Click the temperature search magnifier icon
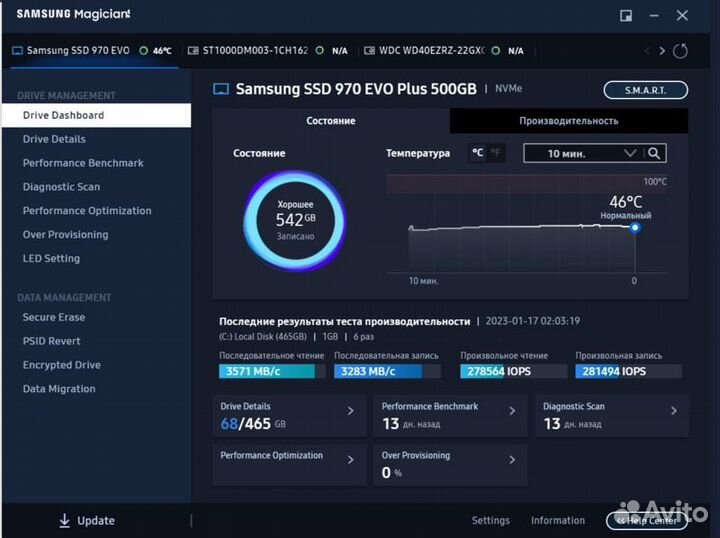 click(x=654, y=153)
